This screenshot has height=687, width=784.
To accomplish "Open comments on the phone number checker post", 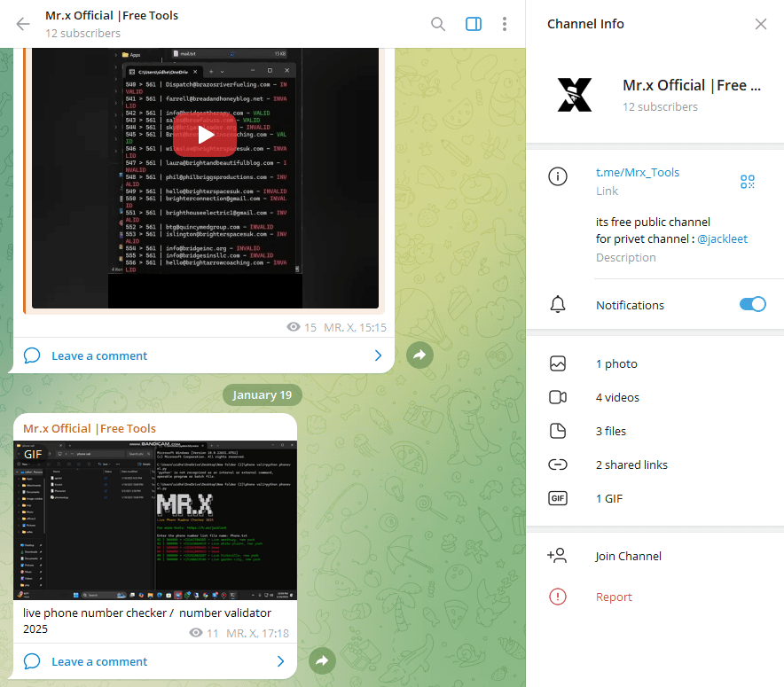I will pos(98,660).
